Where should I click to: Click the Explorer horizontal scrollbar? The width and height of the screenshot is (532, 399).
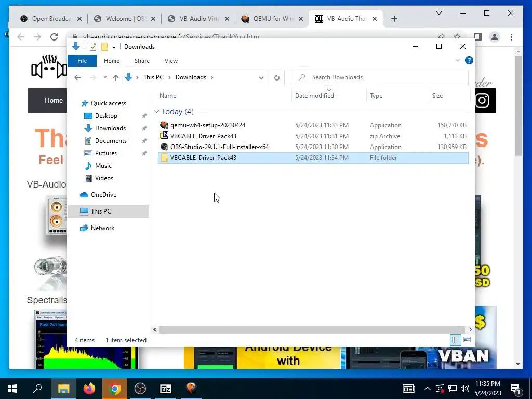pyautogui.click(x=312, y=329)
